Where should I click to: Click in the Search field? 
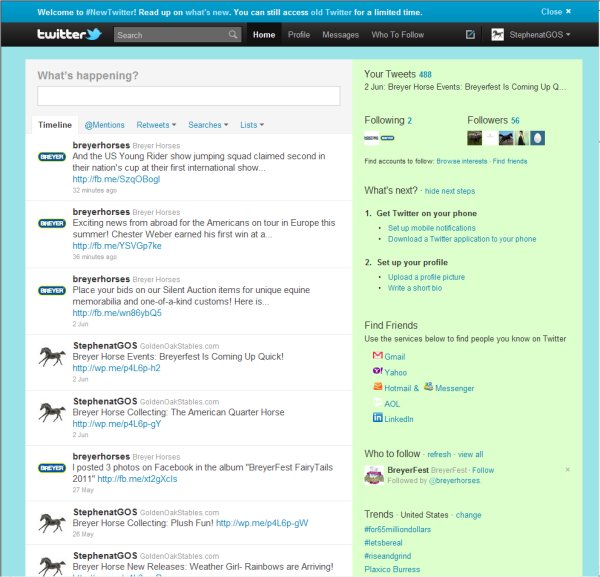171,35
